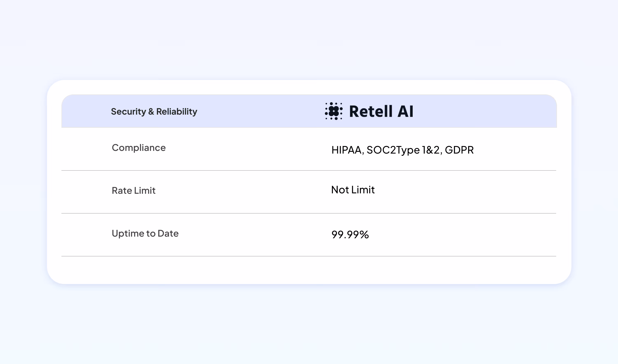Click the 99.99% uptime value
The width and height of the screenshot is (618, 364).
click(x=350, y=235)
